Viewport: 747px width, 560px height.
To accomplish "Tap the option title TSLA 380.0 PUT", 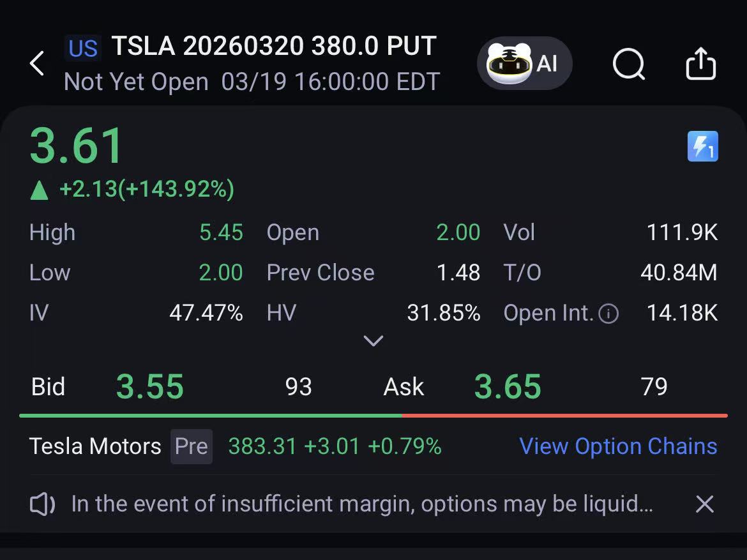I will tap(274, 46).
